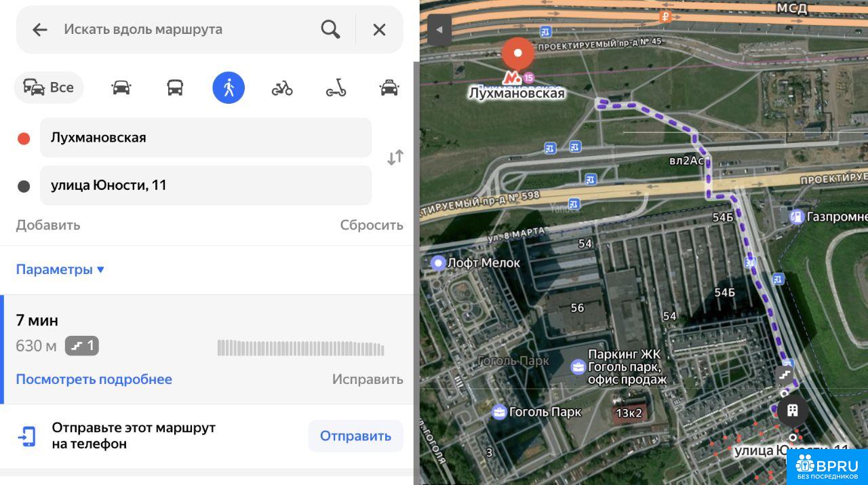Viewport: 868px width, 485px height.
Task: Swap start and destination points
Action: (395, 158)
